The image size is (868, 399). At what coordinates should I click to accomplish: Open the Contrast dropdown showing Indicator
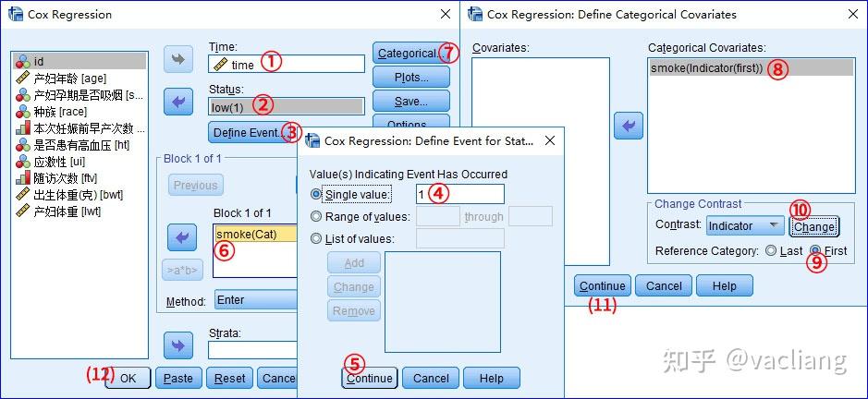tap(744, 225)
